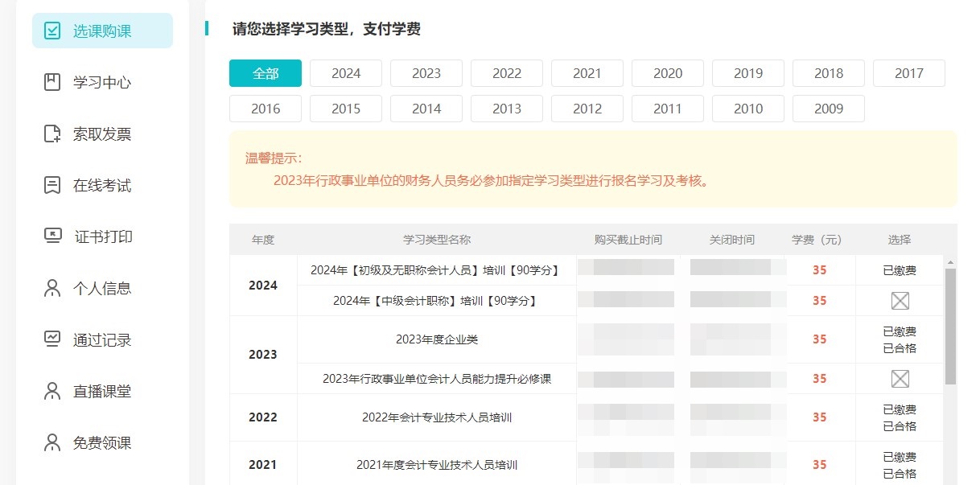Click 2022年会计专业技术人员培训 course name
Screen dimensions: 980x485
tap(437, 417)
